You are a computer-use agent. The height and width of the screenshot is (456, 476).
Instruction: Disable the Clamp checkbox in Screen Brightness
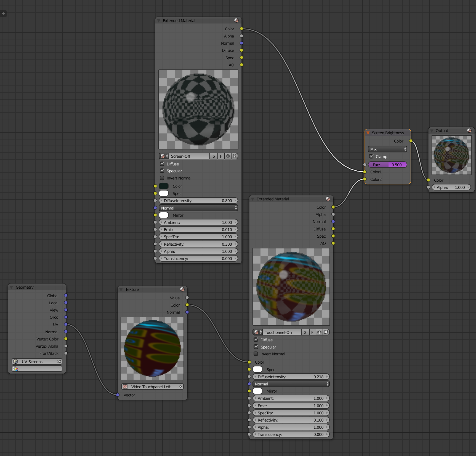click(x=371, y=156)
